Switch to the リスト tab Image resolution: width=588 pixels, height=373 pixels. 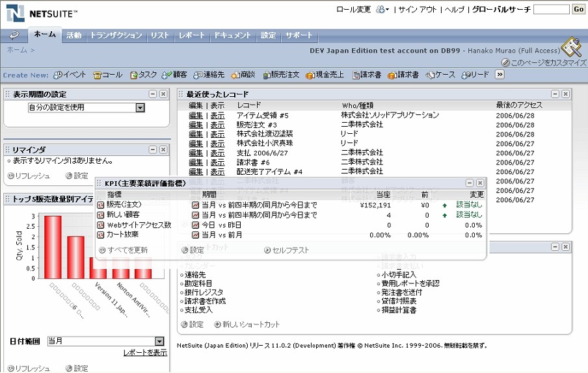click(160, 35)
